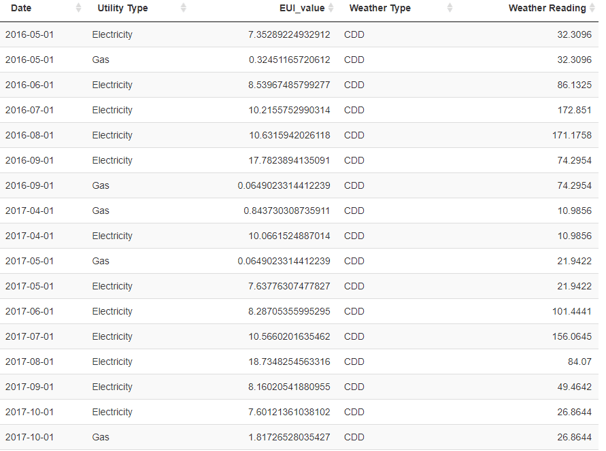
Task: Click sort arrows beside Weather Type
Action: (449, 8)
